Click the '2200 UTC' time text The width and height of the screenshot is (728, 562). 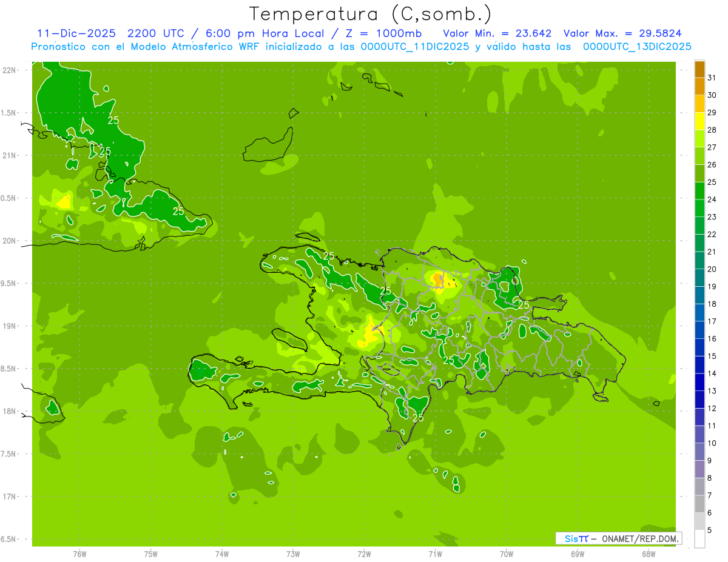[x=155, y=33]
